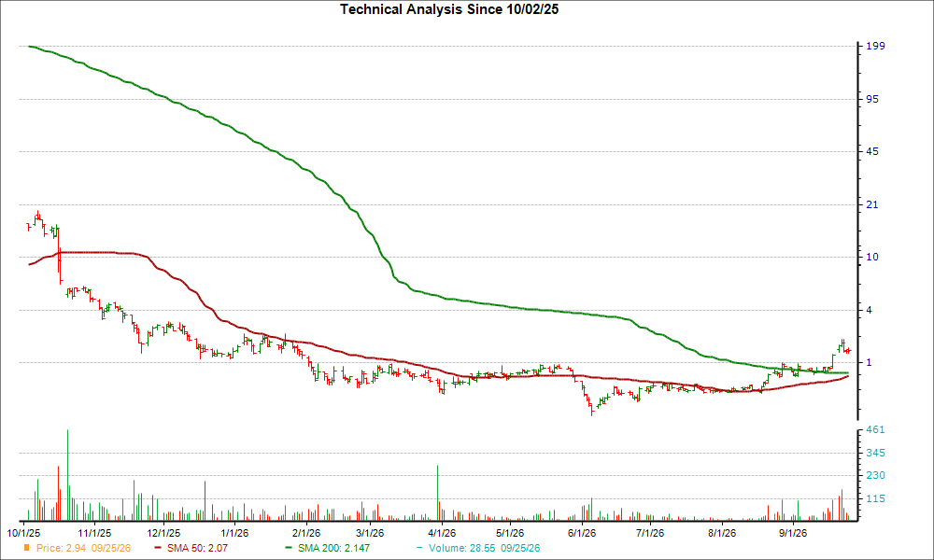Click the 6/1/26 date axis label

pos(581,533)
